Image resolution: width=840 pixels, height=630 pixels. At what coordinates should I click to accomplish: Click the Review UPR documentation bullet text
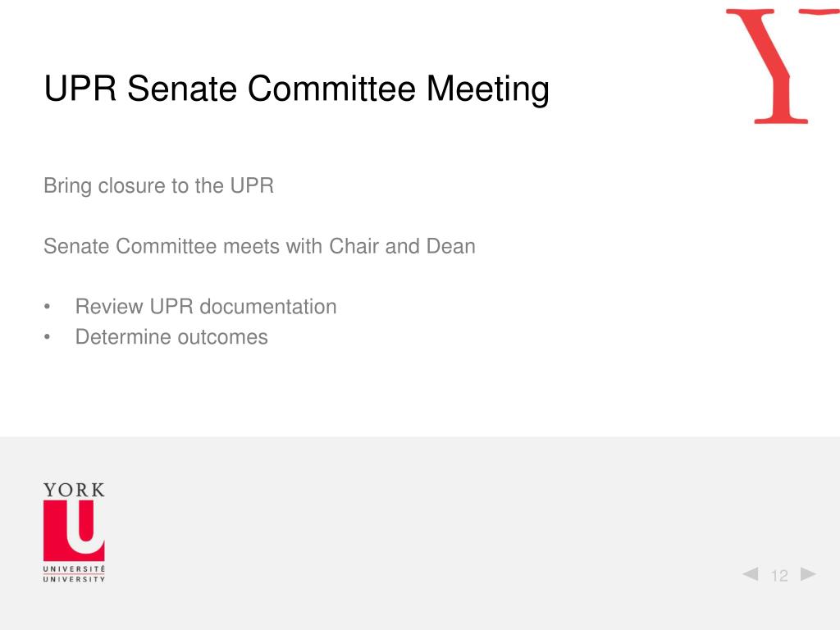click(206, 307)
